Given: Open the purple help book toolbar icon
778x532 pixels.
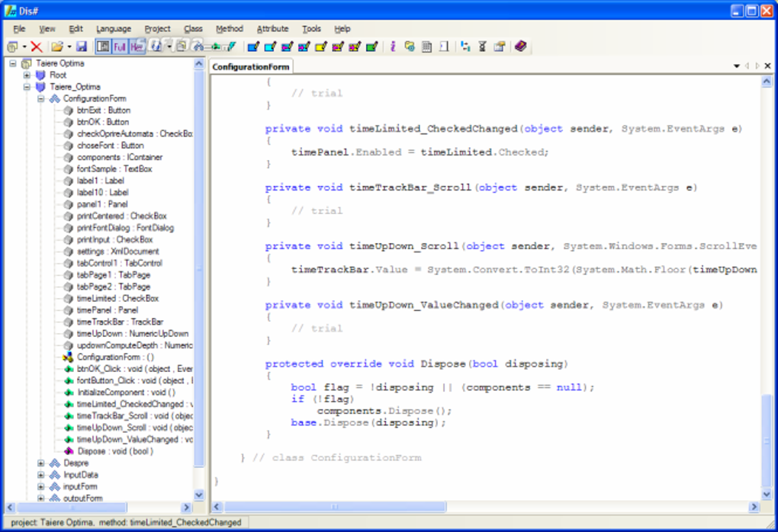Looking at the screenshot, I should pos(520,46).
